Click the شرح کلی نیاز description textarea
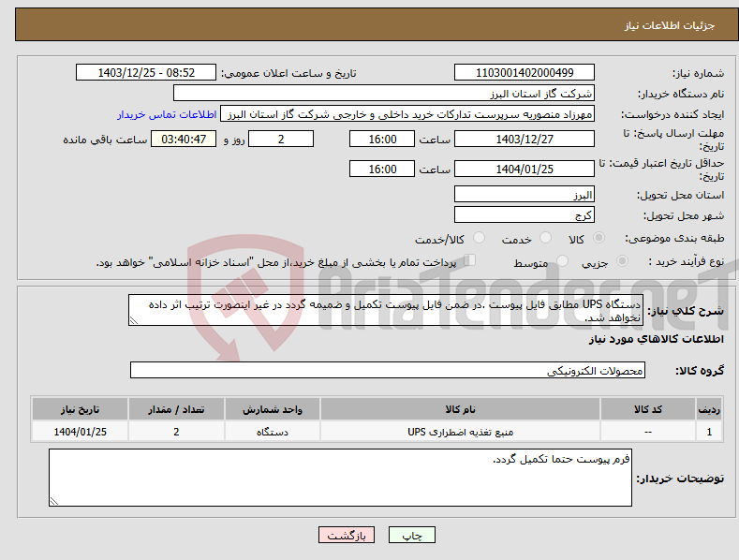 click(386, 310)
